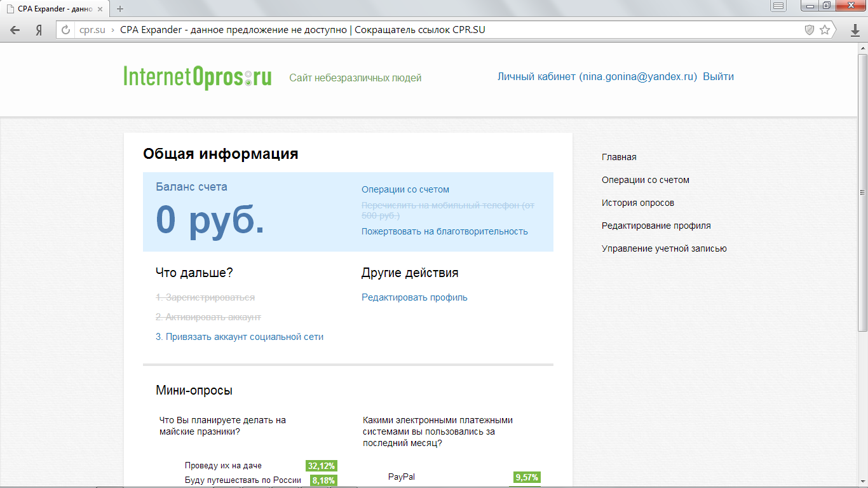The width and height of the screenshot is (868, 488).
Task: Click the электронными платежными системами poll question
Action: 438,431
